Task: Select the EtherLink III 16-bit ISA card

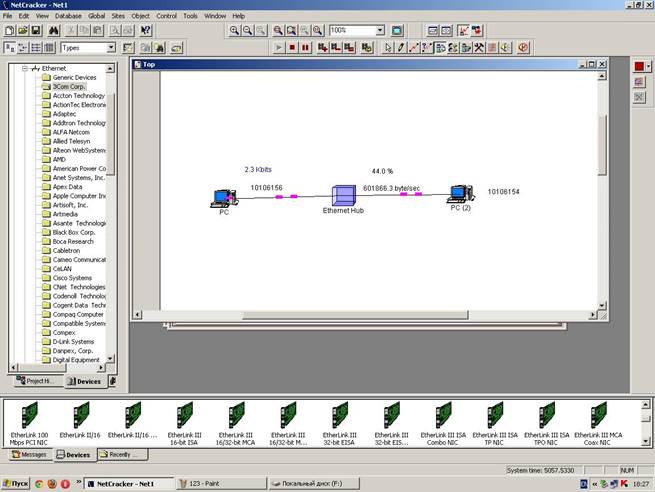Action: coord(184,424)
